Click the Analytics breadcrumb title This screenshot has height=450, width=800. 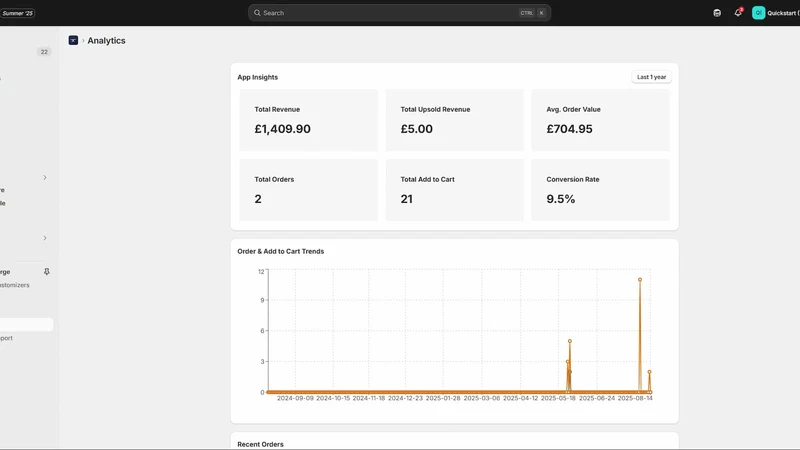coord(106,40)
